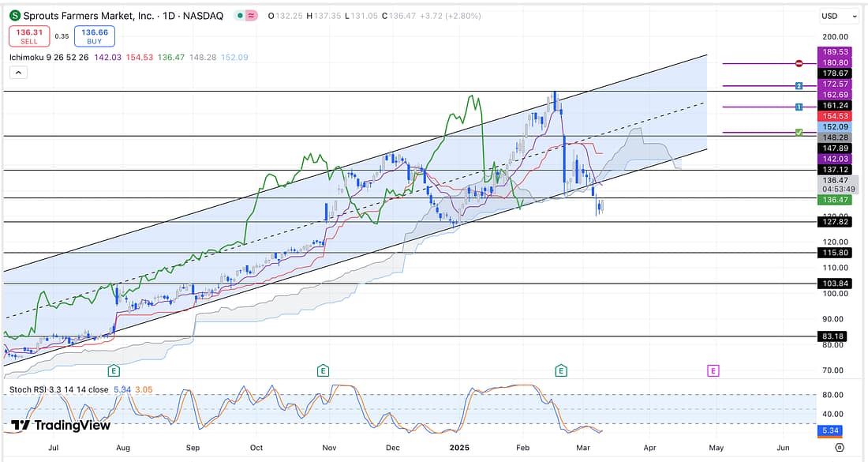Click the February earnings E marker
868x462 pixels.
[561, 370]
